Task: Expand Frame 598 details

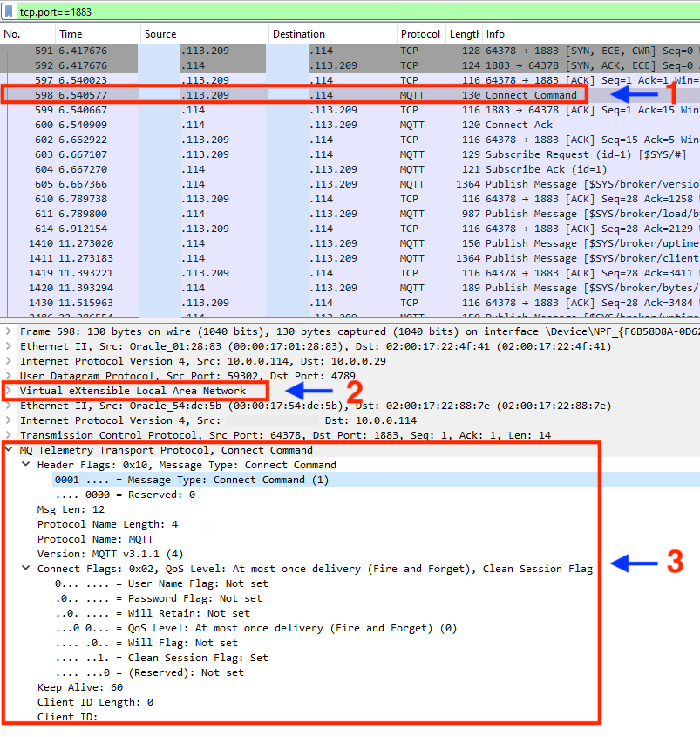Action: (9, 331)
